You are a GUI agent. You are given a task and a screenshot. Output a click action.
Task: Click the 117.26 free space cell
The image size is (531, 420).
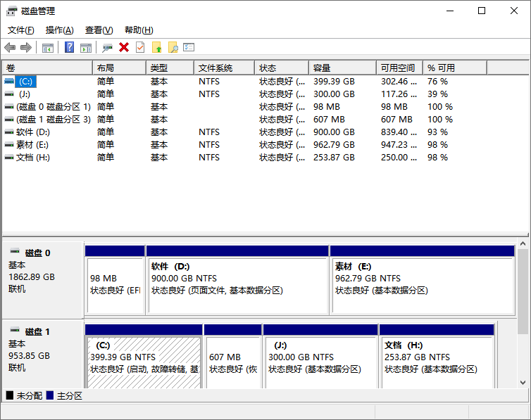pyautogui.click(x=399, y=94)
